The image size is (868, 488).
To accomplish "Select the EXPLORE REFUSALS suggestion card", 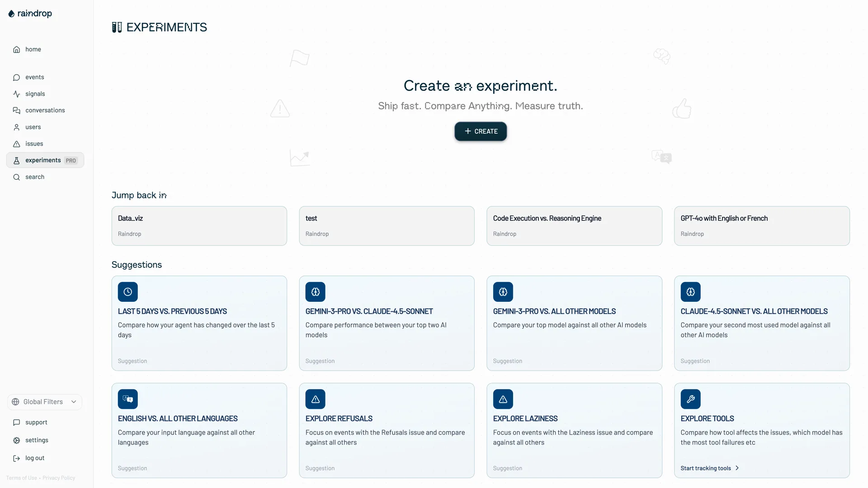I will [x=387, y=430].
